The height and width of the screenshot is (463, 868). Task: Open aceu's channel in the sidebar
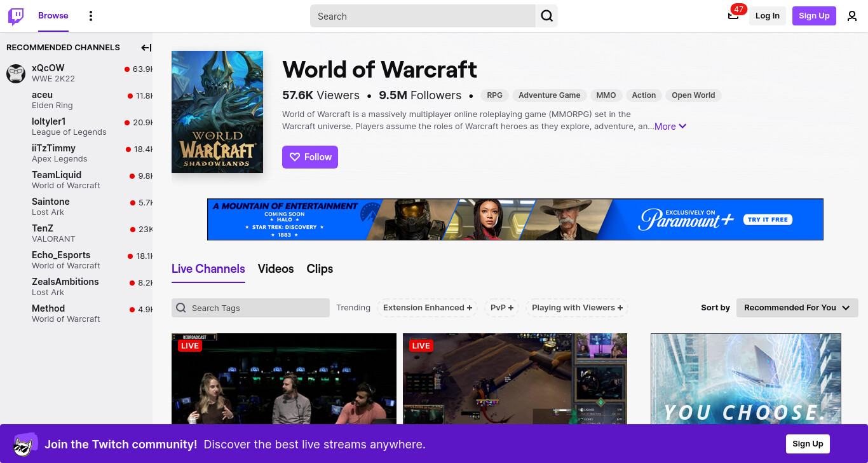pos(76,100)
